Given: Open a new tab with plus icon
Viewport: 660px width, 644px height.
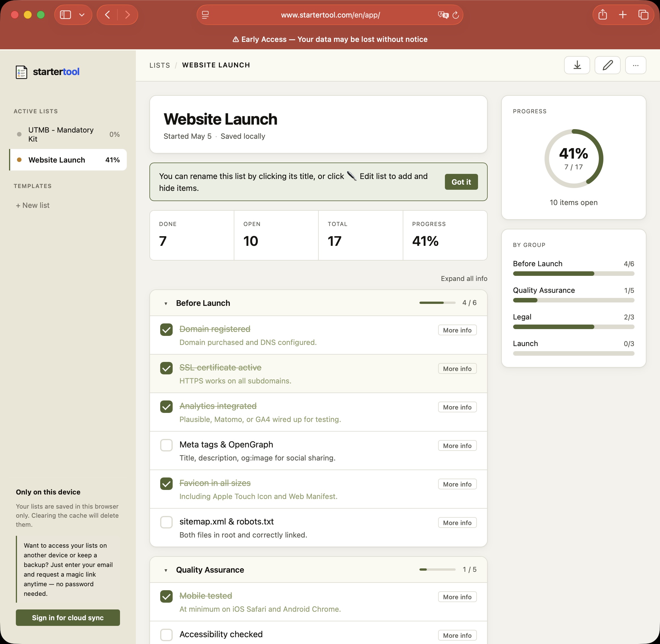Looking at the screenshot, I should tap(622, 14).
